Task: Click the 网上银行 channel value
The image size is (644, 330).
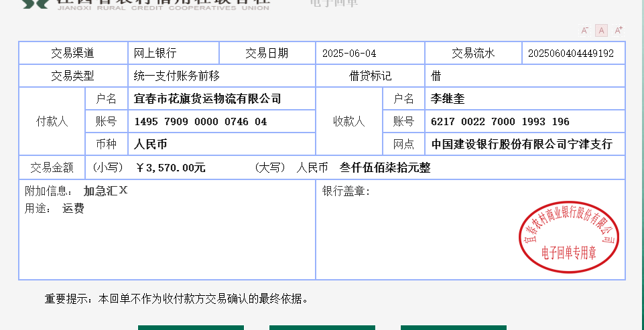Action: pos(155,53)
